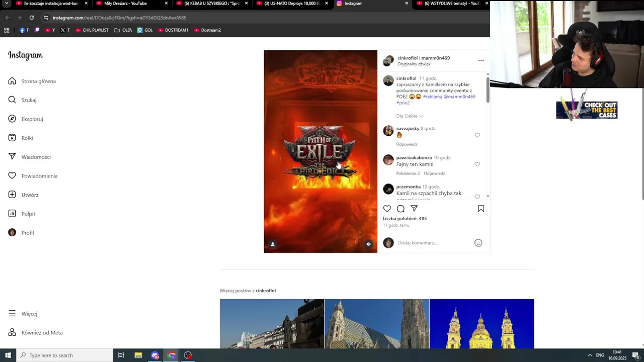The width and height of the screenshot is (644, 362).
Task: Mute or unmute the reel audio
Action: pyautogui.click(x=368, y=244)
